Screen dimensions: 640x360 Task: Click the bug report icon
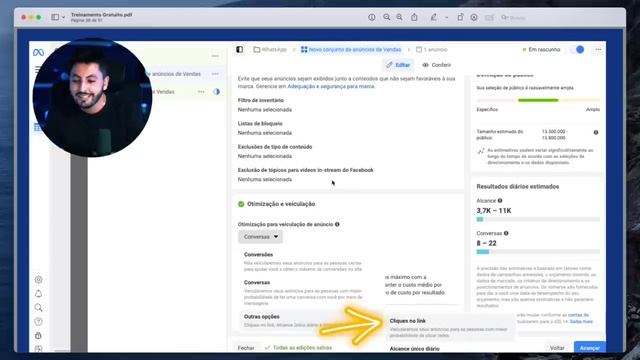pyautogui.click(x=38, y=336)
